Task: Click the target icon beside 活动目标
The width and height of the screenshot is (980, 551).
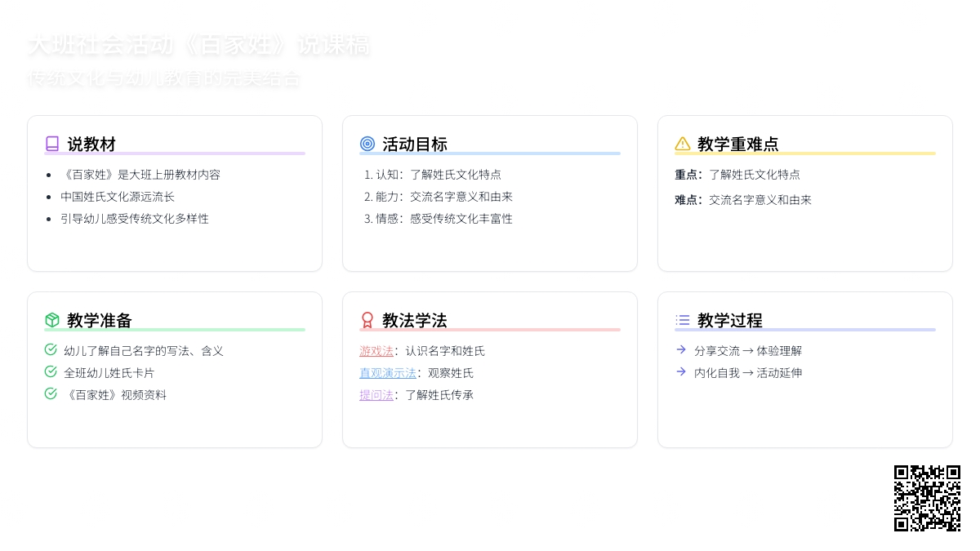Action: (x=367, y=144)
